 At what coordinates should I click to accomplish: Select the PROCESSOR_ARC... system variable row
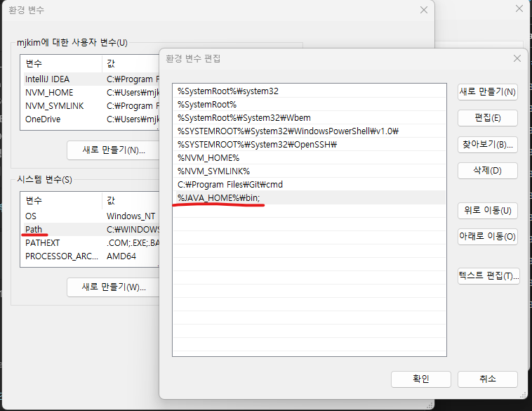point(91,256)
